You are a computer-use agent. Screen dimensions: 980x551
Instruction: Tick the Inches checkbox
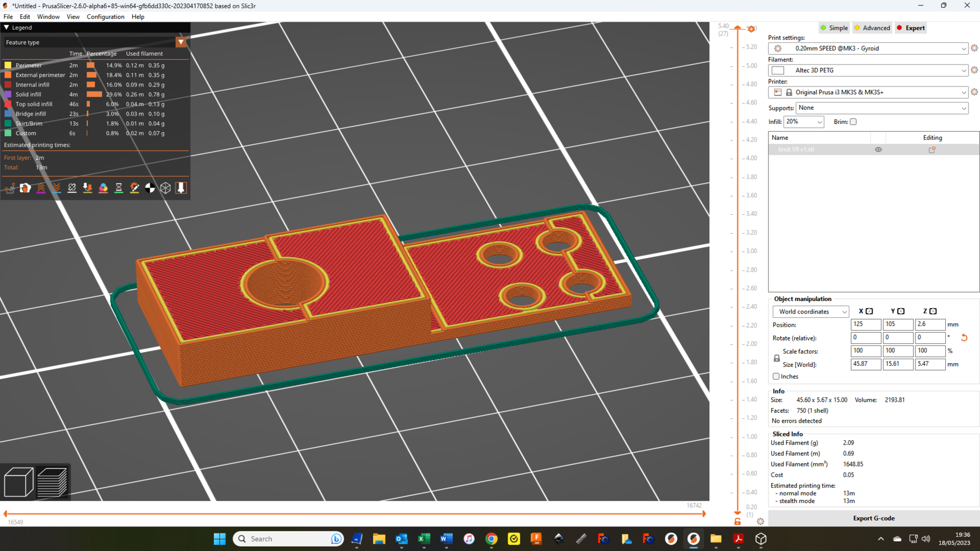776,376
